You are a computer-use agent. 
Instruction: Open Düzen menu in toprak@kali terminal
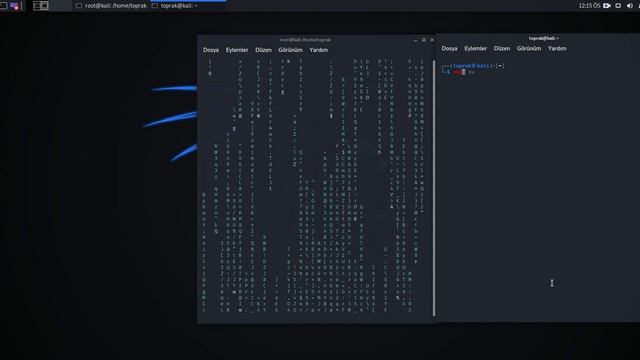pyautogui.click(x=502, y=48)
